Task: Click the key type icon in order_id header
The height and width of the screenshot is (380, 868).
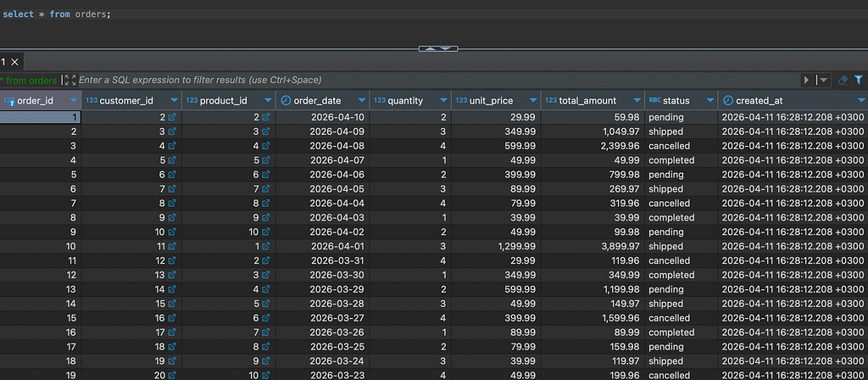Action: 9,101
